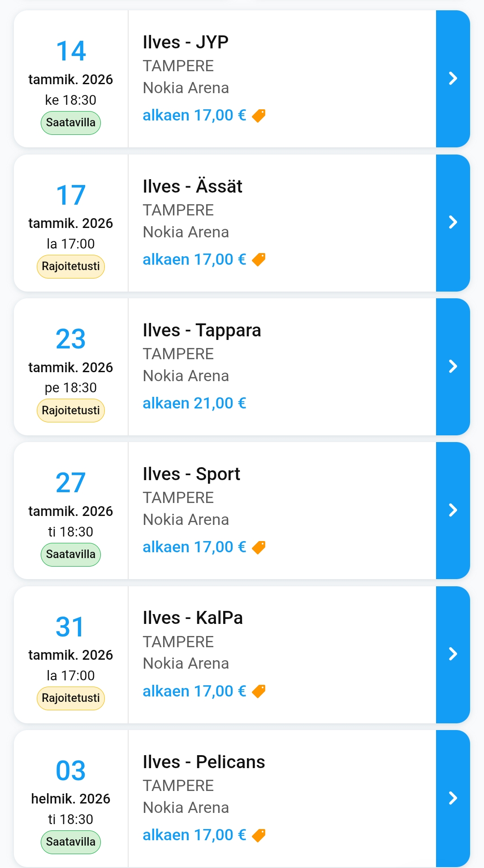Select Saatavilla badge on 14 tammik. game
Image resolution: width=484 pixels, height=868 pixels.
click(x=71, y=123)
